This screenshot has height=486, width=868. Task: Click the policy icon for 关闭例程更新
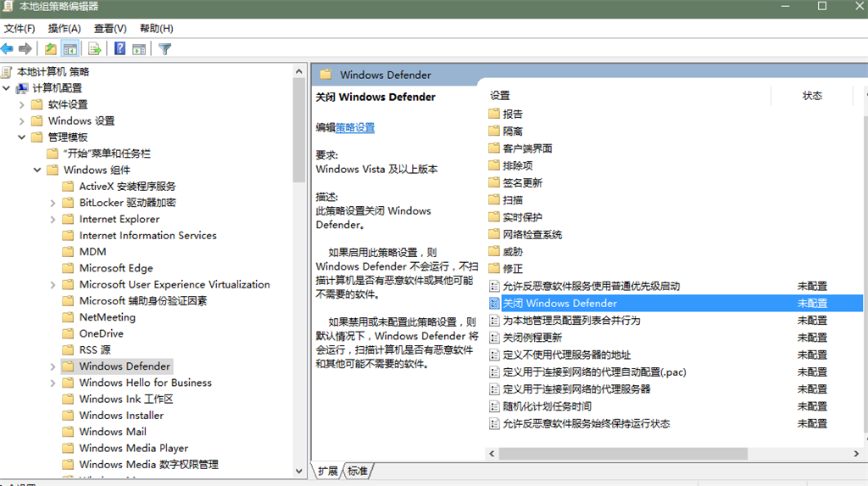pyautogui.click(x=494, y=338)
